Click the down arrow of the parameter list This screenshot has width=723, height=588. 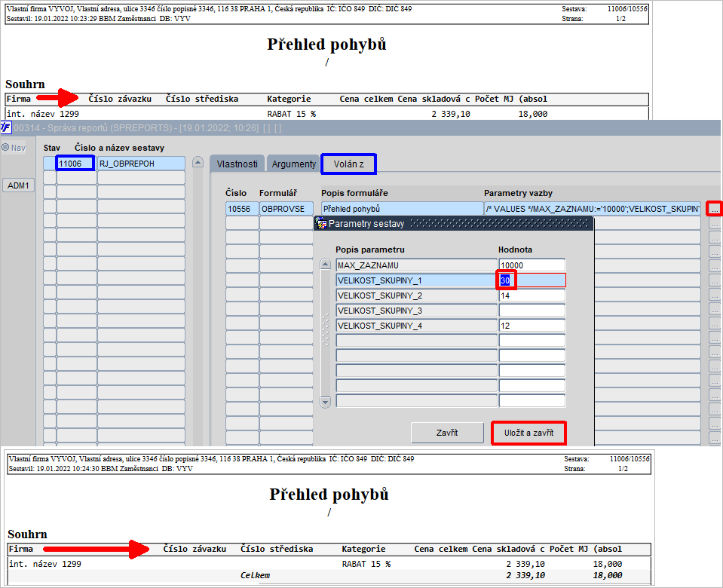tap(326, 402)
